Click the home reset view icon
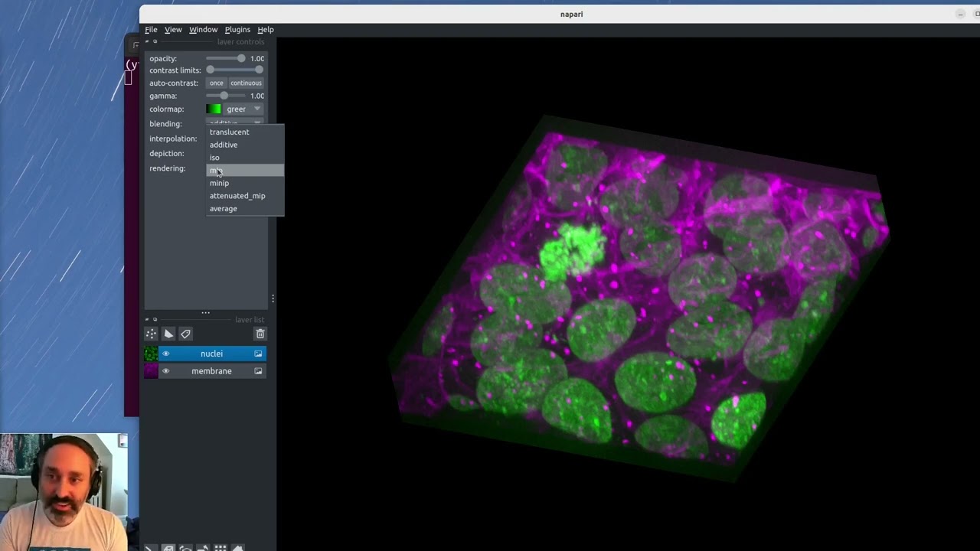The height and width of the screenshot is (551, 980). coord(237,548)
